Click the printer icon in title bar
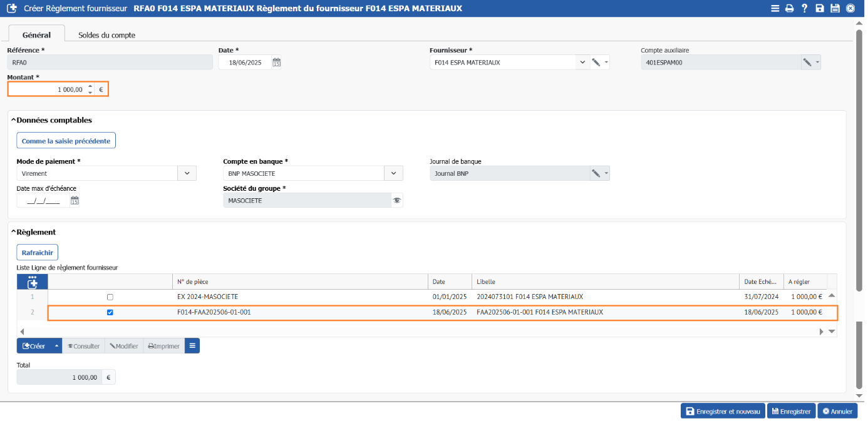Image resolution: width=868 pixels, height=421 pixels. pyautogui.click(x=789, y=9)
